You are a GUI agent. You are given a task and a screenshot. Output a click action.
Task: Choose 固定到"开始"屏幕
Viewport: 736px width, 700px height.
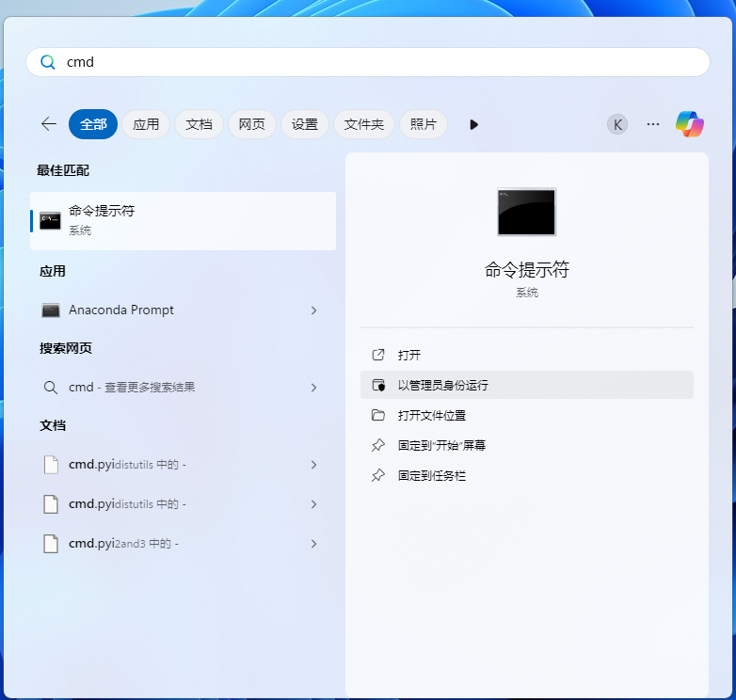[x=527, y=445]
